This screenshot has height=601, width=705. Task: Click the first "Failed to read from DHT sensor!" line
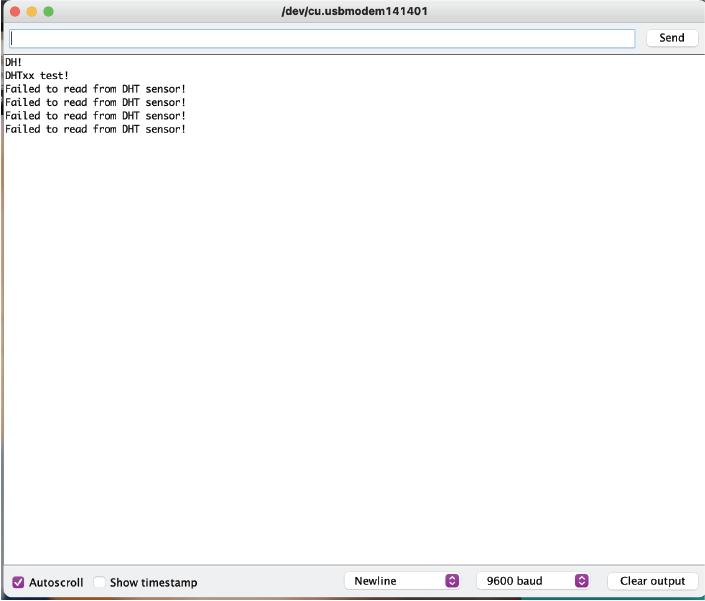[95, 89]
